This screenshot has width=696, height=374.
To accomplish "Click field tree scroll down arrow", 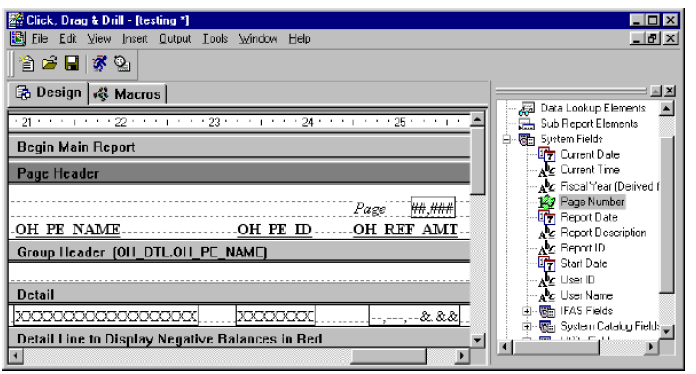I will [667, 331].
